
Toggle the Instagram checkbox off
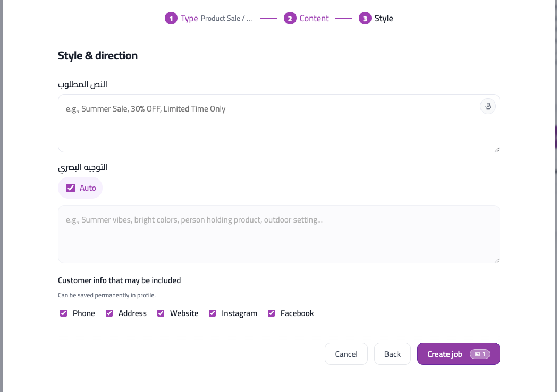[212, 313]
